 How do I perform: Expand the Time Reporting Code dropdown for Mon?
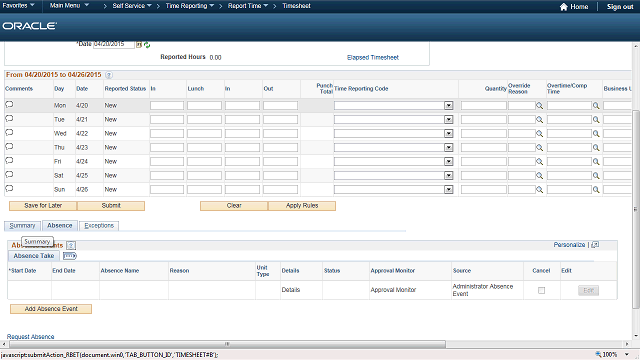[449, 106]
